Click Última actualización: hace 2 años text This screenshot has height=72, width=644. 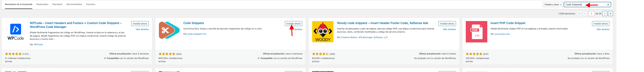pos(592,54)
